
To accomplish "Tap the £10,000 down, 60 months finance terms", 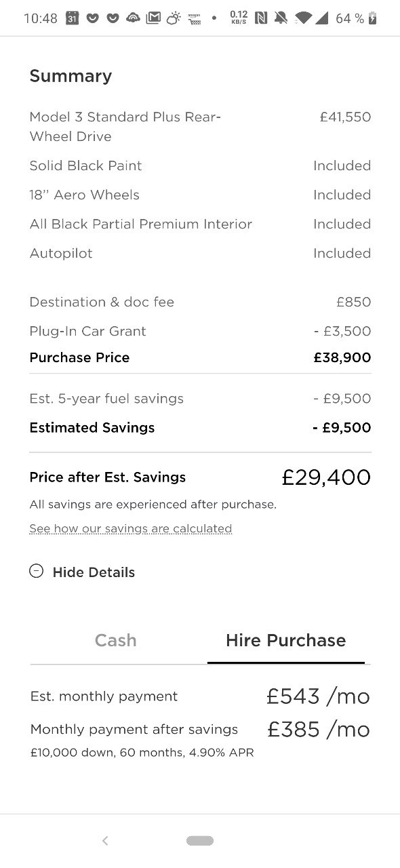I will coord(142,753).
